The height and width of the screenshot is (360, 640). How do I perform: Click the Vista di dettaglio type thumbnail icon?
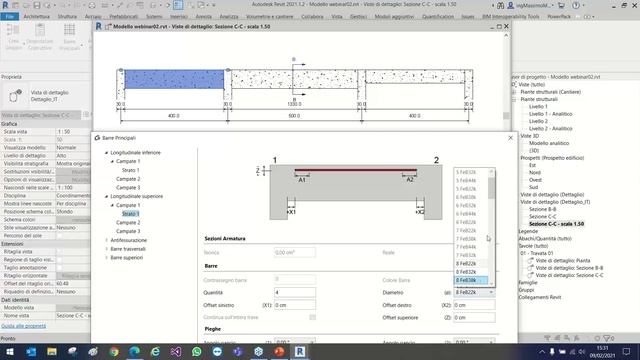click(x=15, y=96)
